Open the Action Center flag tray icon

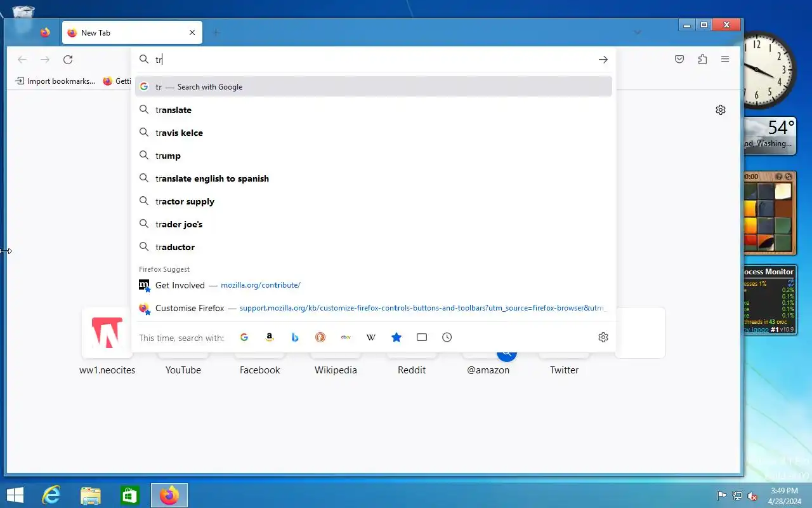[x=722, y=496]
